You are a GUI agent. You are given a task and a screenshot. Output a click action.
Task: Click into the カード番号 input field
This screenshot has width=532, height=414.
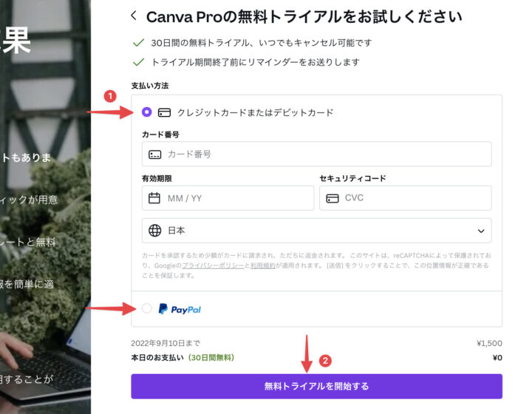(x=316, y=154)
